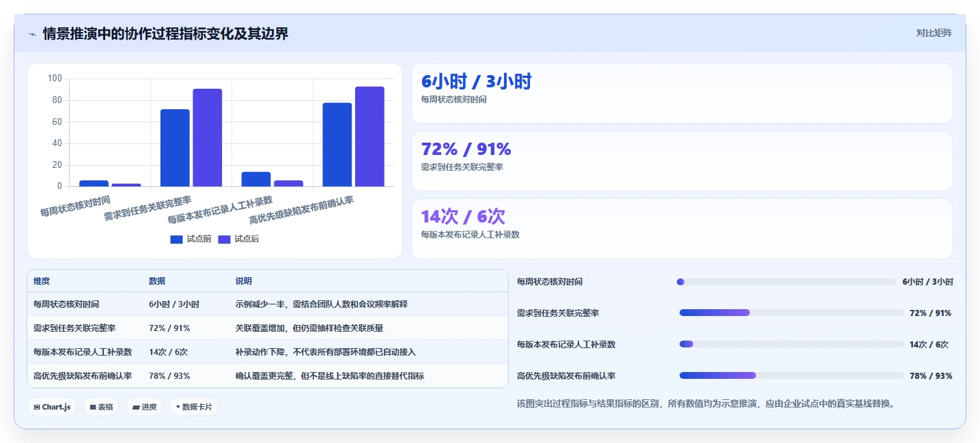Click the tall 试点前 bar for 高优先级缺陷发布前确认率

pos(337,145)
